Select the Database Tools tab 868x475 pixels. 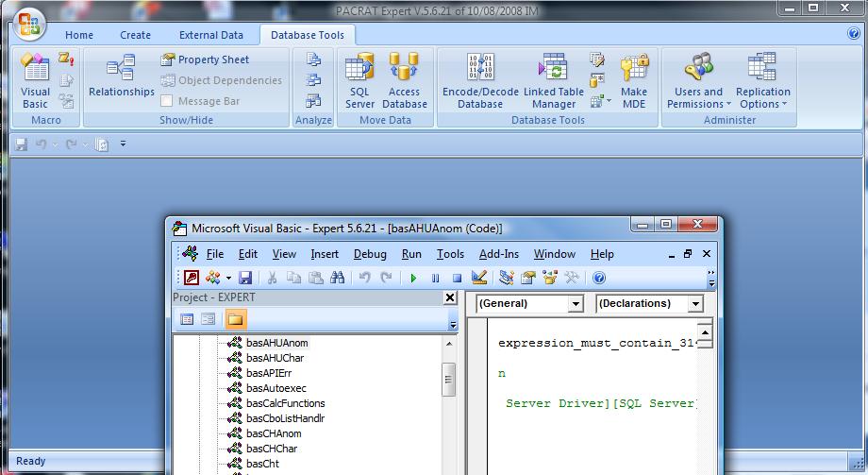point(308,35)
